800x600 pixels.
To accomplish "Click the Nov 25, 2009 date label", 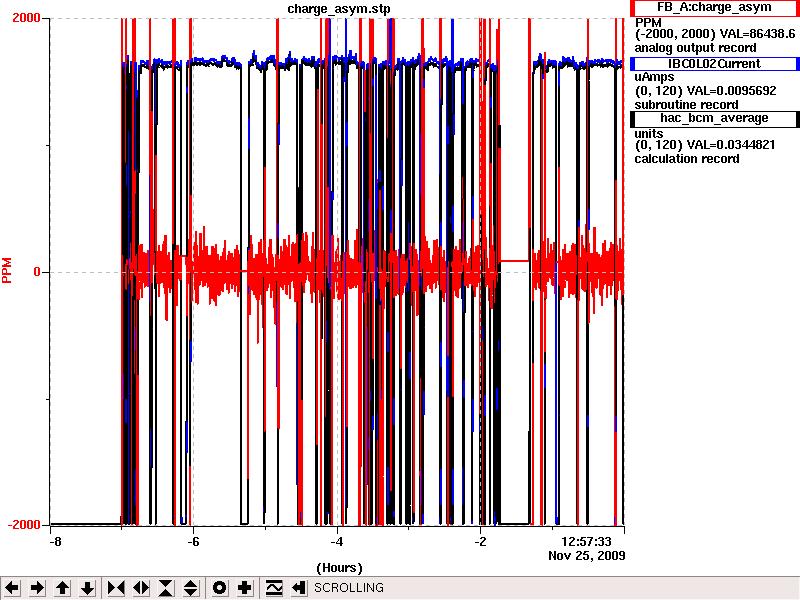I will [587, 556].
